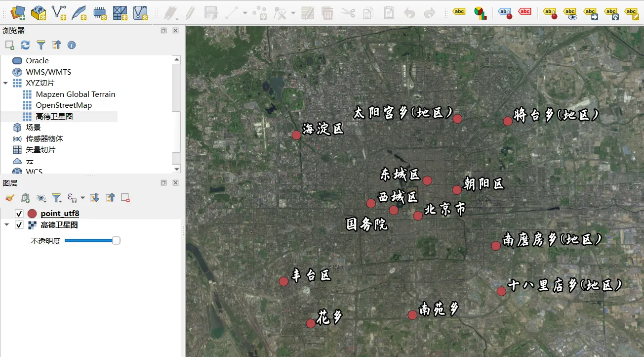
Task: Select the 云 browser entry
Action: [30, 161]
